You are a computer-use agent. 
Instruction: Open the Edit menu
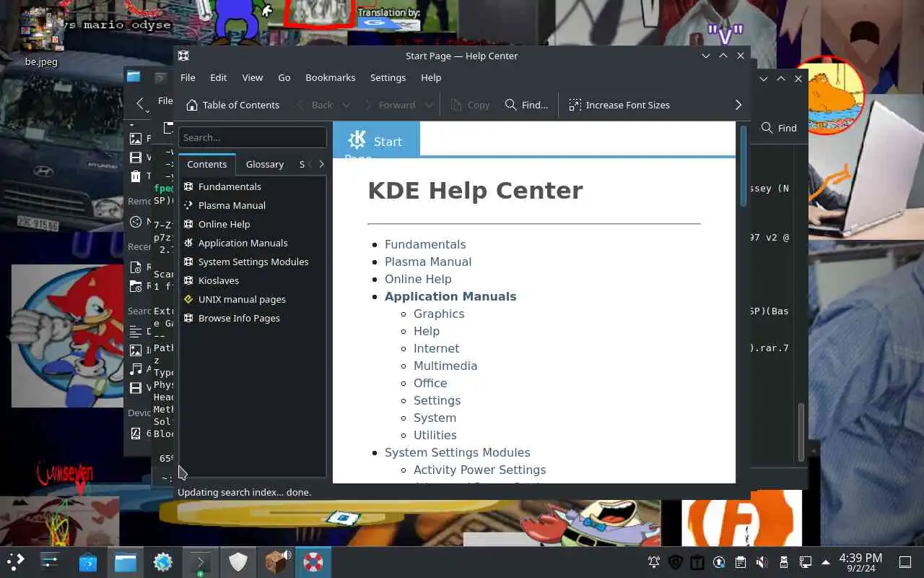218,77
